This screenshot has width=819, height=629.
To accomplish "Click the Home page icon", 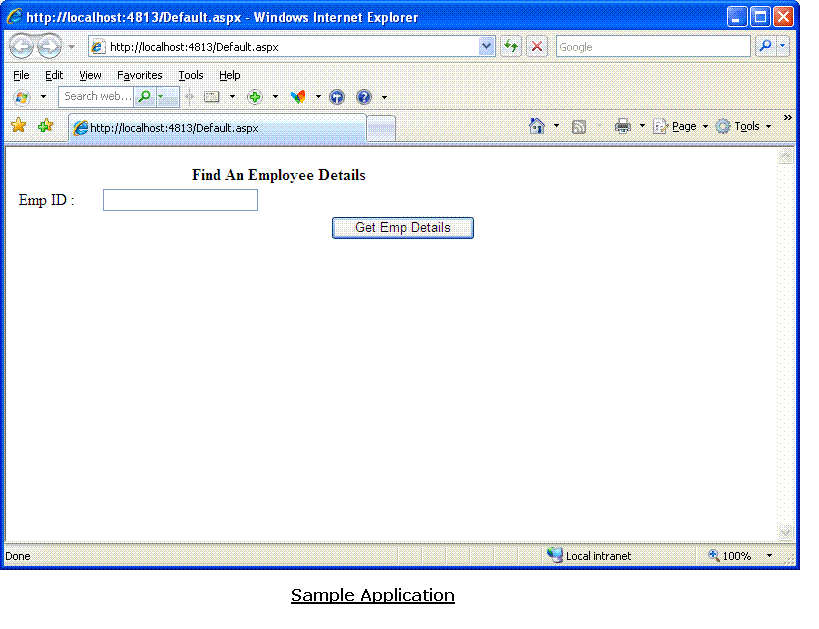I will [536, 126].
